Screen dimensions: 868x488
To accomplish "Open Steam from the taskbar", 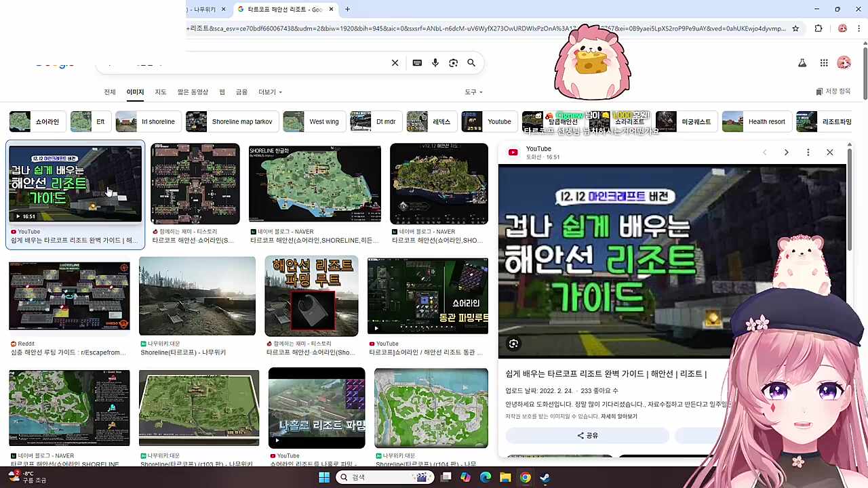I will 545,477.
